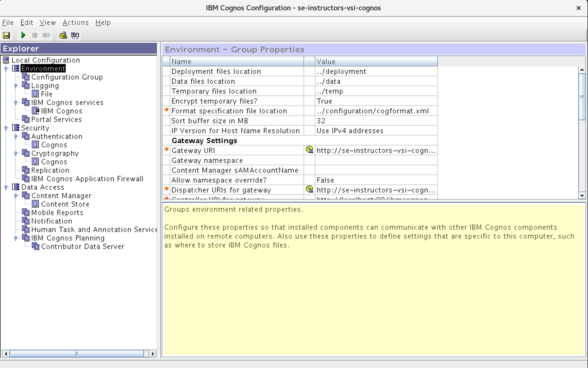Click the icon beside Authentication
588x368 pixels.
pyautogui.click(x=26, y=136)
